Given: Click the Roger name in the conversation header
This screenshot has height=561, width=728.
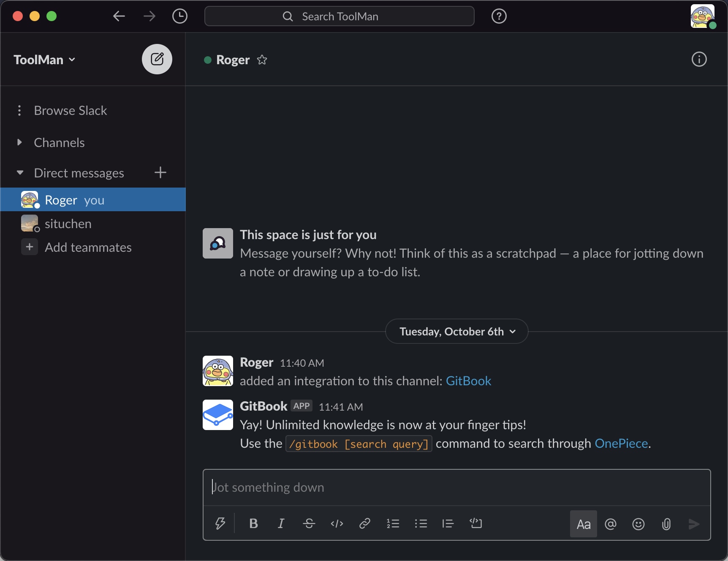Looking at the screenshot, I should point(233,60).
